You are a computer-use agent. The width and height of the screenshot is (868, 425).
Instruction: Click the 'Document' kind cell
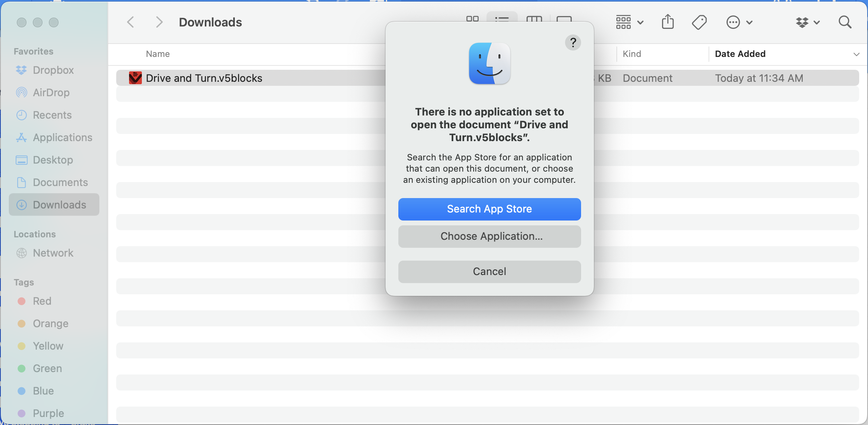[x=648, y=78]
